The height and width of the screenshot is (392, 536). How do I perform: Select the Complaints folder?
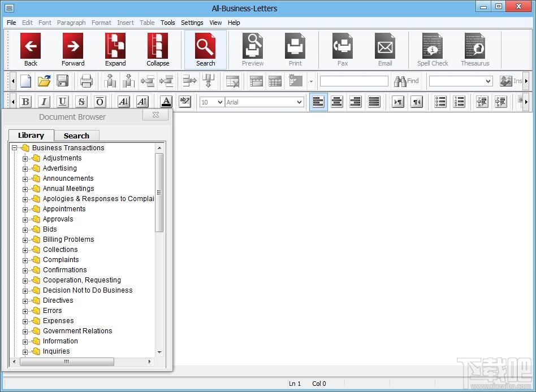(x=60, y=260)
